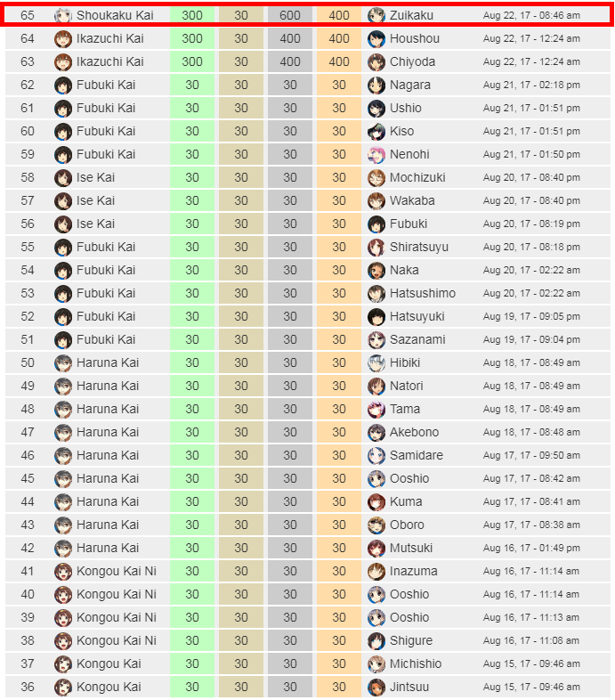Open Chiyoda ship name link
The height and width of the screenshot is (700, 615).
coord(412,61)
